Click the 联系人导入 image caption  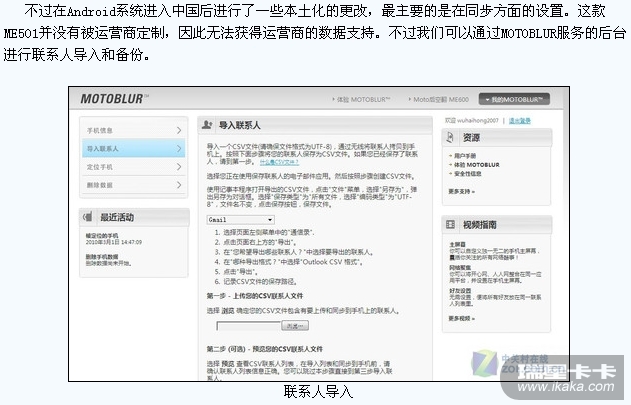click(318, 392)
